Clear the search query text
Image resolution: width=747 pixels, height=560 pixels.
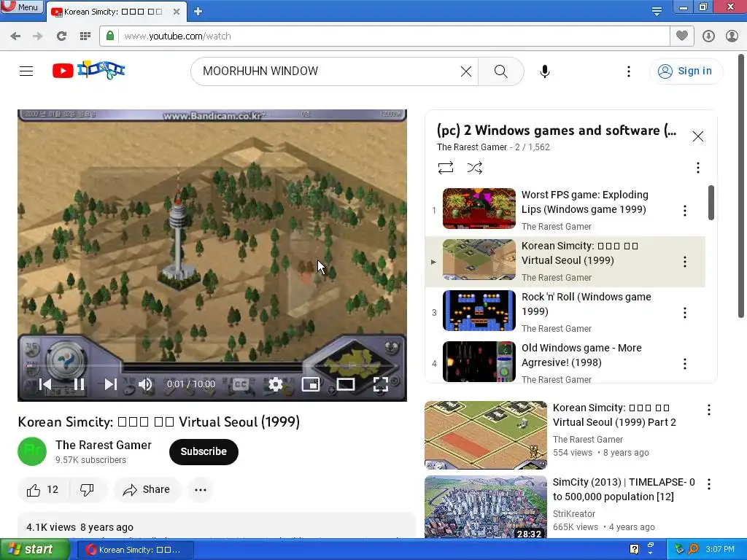point(466,71)
